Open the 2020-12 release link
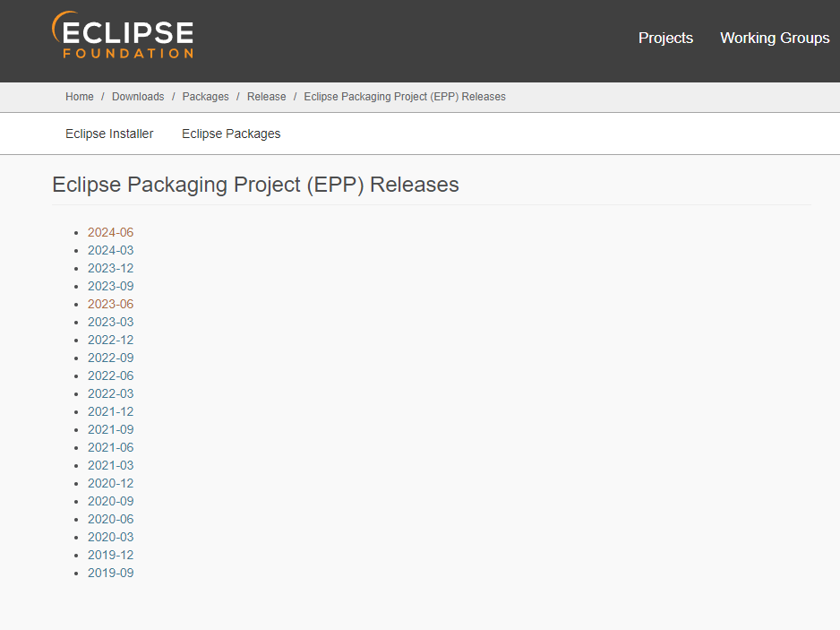 coord(110,483)
